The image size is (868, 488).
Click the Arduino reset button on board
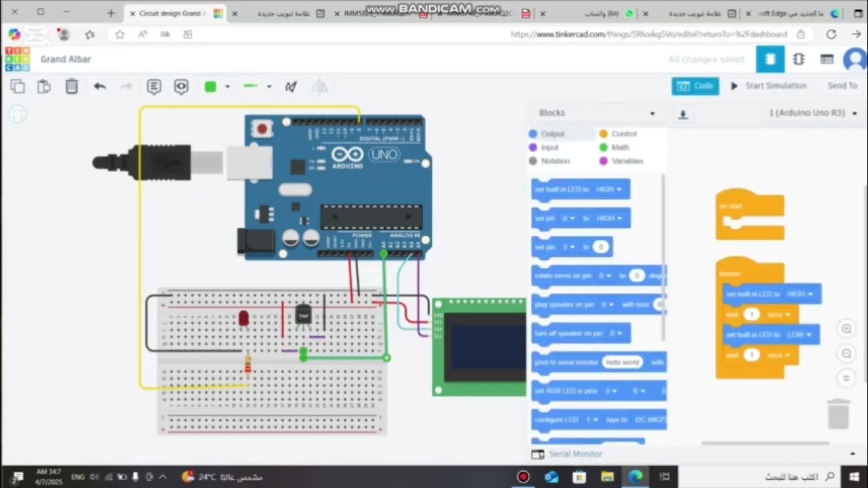pos(261,127)
